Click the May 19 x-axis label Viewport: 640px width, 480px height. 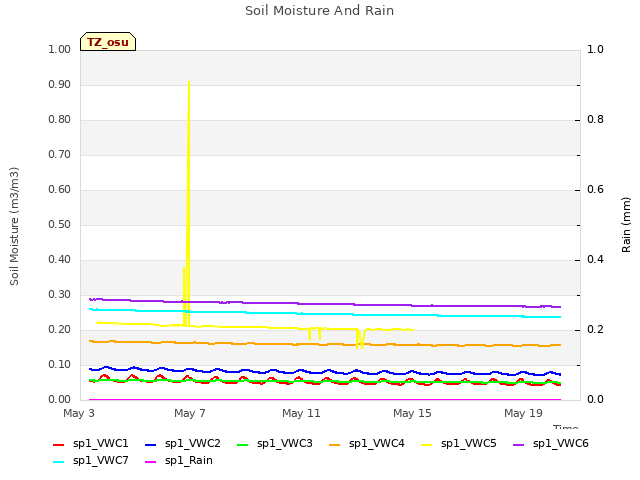coord(523,413)
